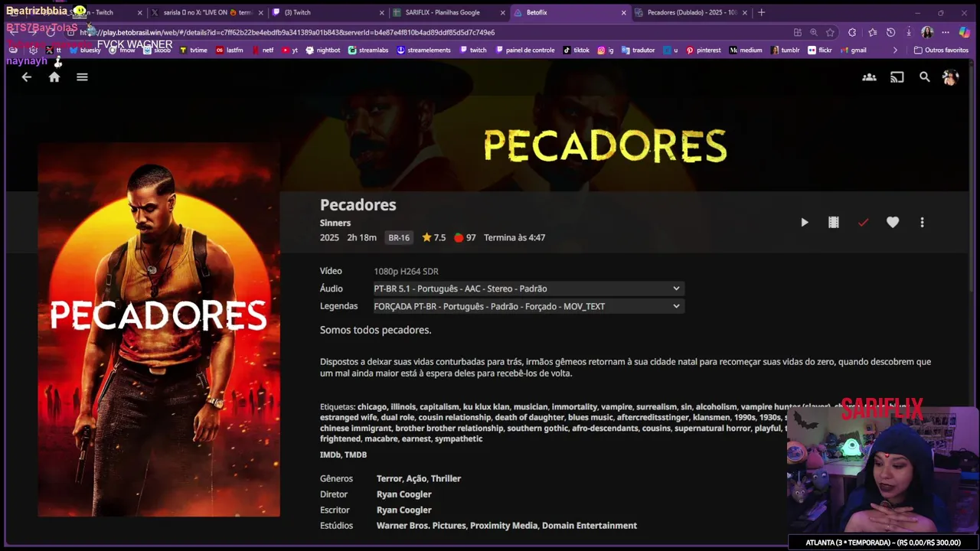Open Proximity Media studio link
This screenshot has height=551, width=980.
[504, 526]
